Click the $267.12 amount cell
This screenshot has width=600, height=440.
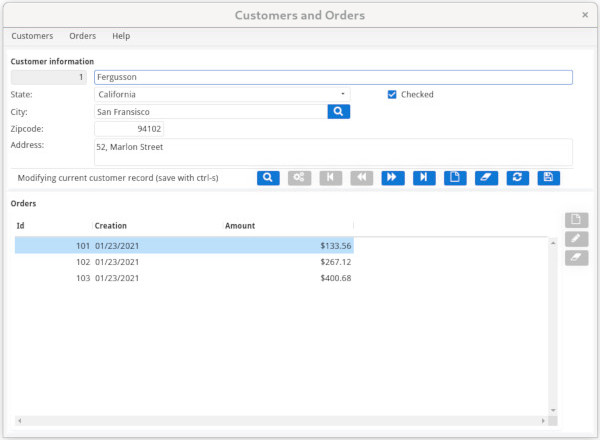tap(336, 262)
